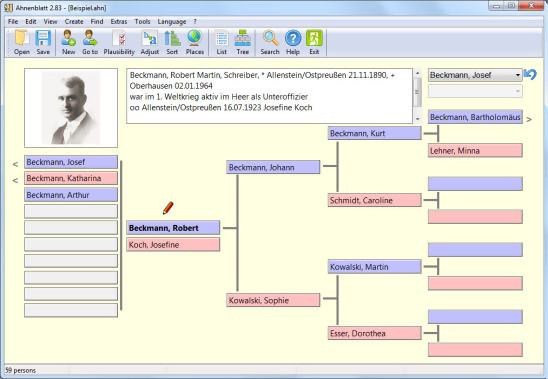Click the right arrow beside Beckmann, Bartholomäus
The image size is (548, 379).
tap(529, 119)
